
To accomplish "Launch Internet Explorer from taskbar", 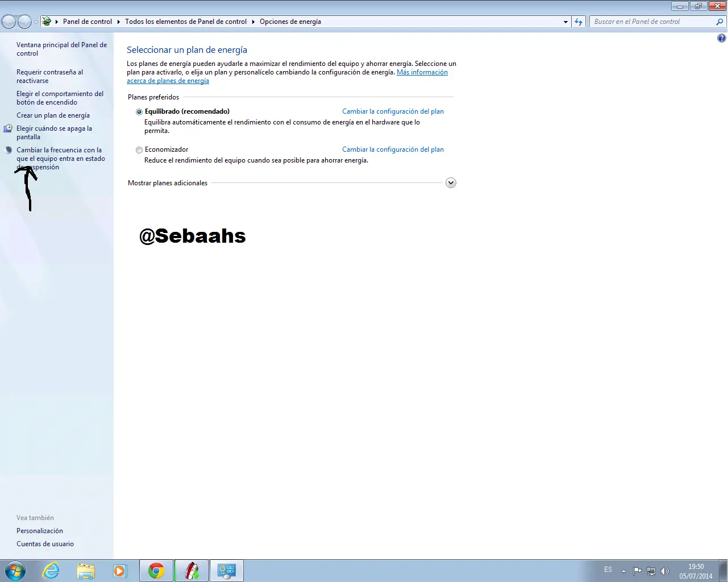I will 51,571.
